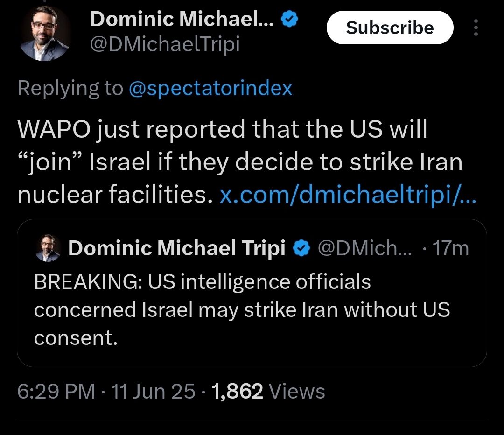Click the main tweet text about WAPO
This screenshot has height=435, width=504.
(239, 161)
